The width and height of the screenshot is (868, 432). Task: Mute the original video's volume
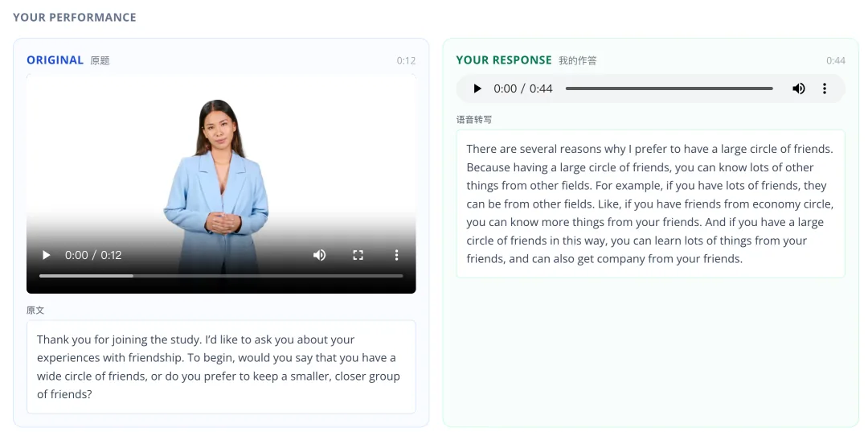[x=319, y=255]
